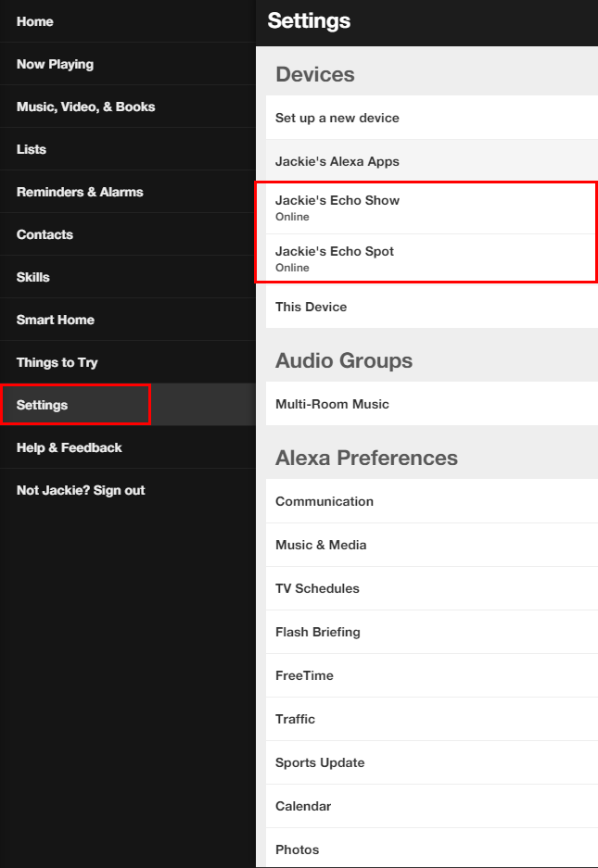Open Traffic setting
Image resolution: width=598 pixels, height=868 pixels.
[432, 719]
